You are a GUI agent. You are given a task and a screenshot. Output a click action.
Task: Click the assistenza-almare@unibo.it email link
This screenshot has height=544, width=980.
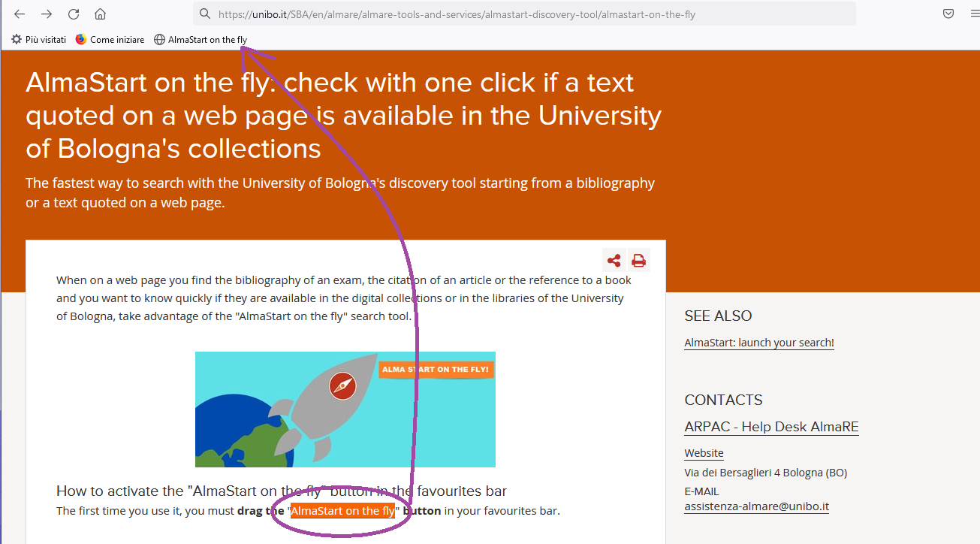click(756, 506)
